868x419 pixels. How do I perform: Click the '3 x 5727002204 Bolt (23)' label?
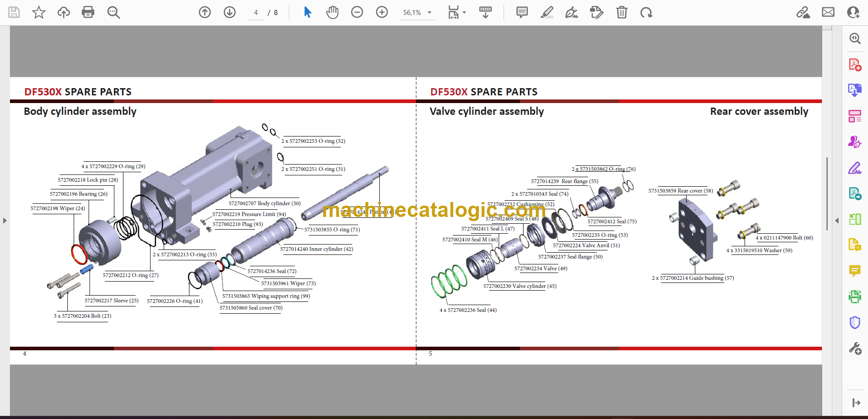coord(82,316)
